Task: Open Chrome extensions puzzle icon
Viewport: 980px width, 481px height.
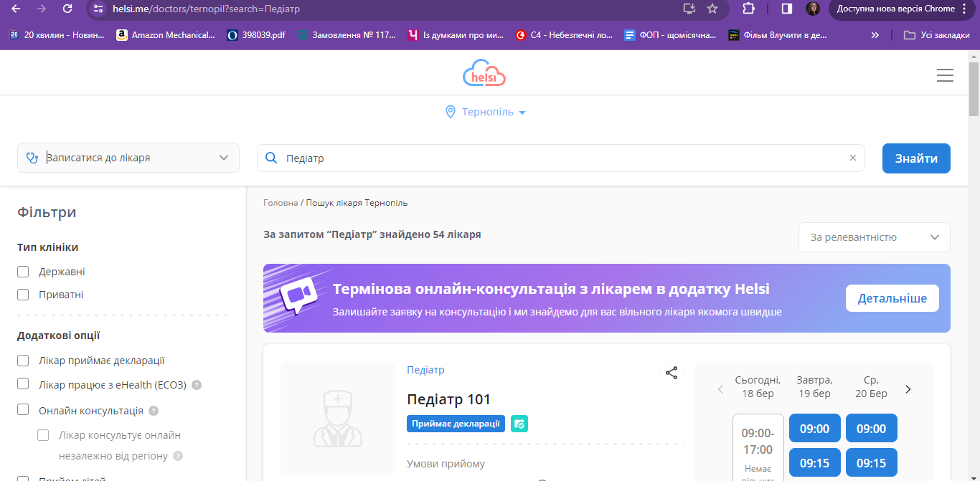Action: tap(748, 10)
